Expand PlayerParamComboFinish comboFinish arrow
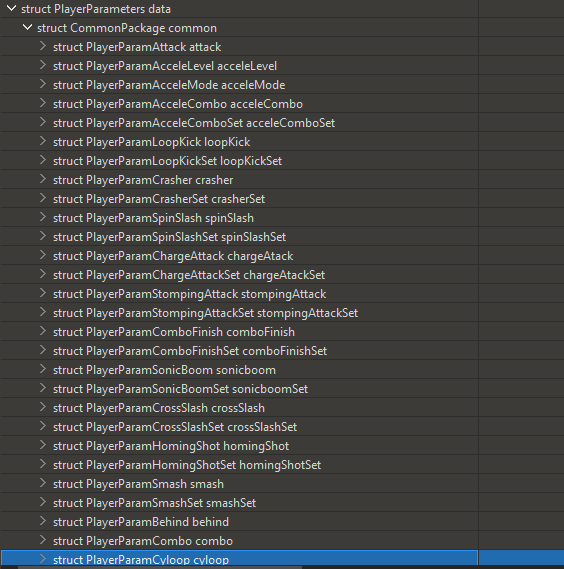The image size is (564, 569). (43, 331)
